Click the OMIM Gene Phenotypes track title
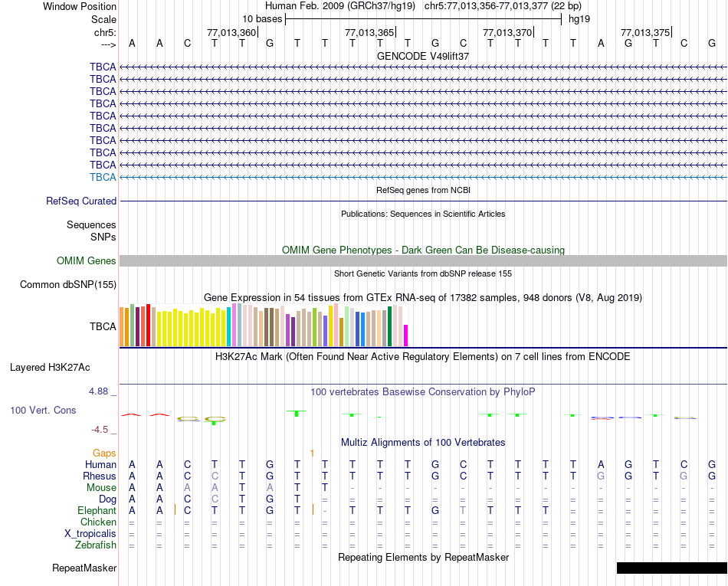The image size is (728, 586). pos(423,250)
